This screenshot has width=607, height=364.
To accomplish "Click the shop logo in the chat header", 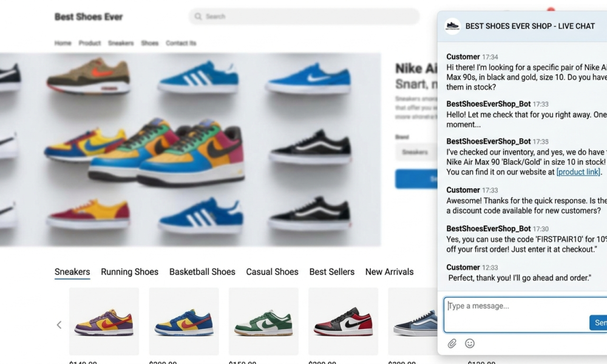I will (452, 26).
